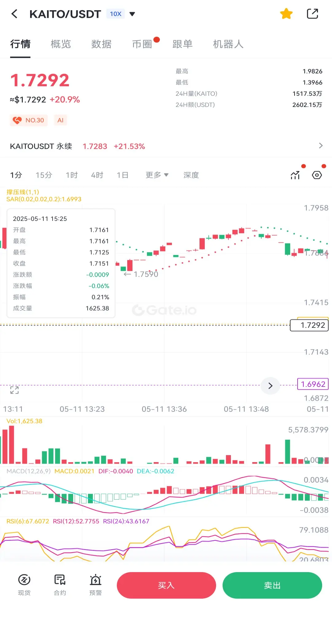Tap the NO.30 popularity rank badge
The height and width of the screenshot is (644, 332).
29,120
